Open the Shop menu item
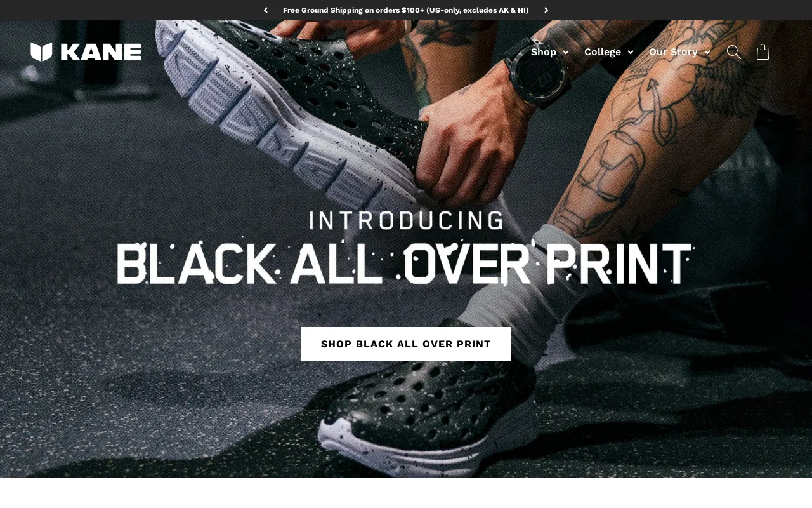The width and height of the screenshot is (812, 508). pyautogui.click(x=544, y=52)
